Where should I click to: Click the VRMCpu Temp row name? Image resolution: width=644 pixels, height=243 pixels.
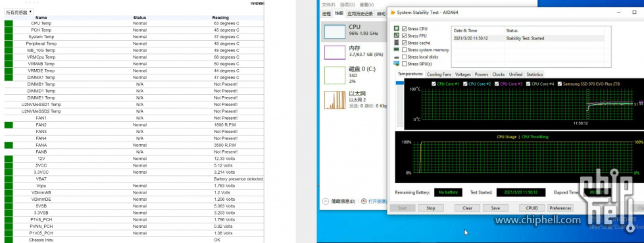tap(41, 57)
